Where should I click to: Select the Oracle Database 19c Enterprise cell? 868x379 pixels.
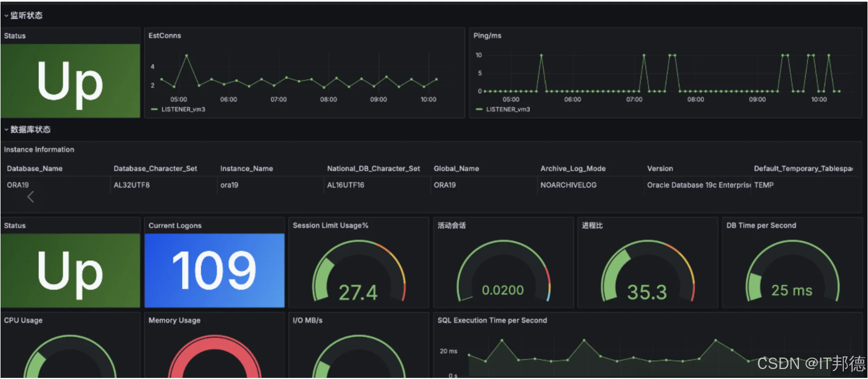[698, 185]
